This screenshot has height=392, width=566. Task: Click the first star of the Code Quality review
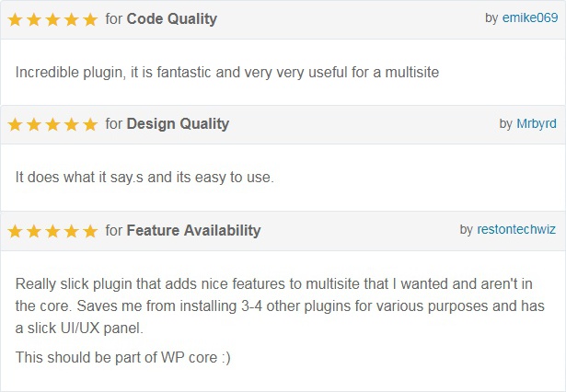tap(15, 19)
